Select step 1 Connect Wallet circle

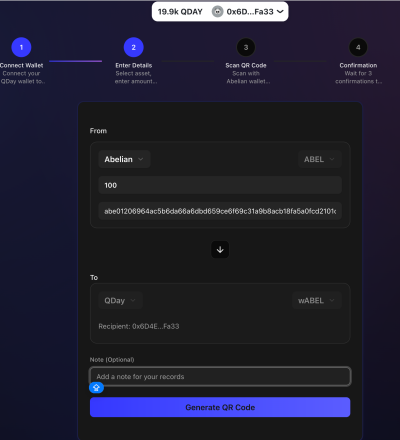tap(21, 47)
